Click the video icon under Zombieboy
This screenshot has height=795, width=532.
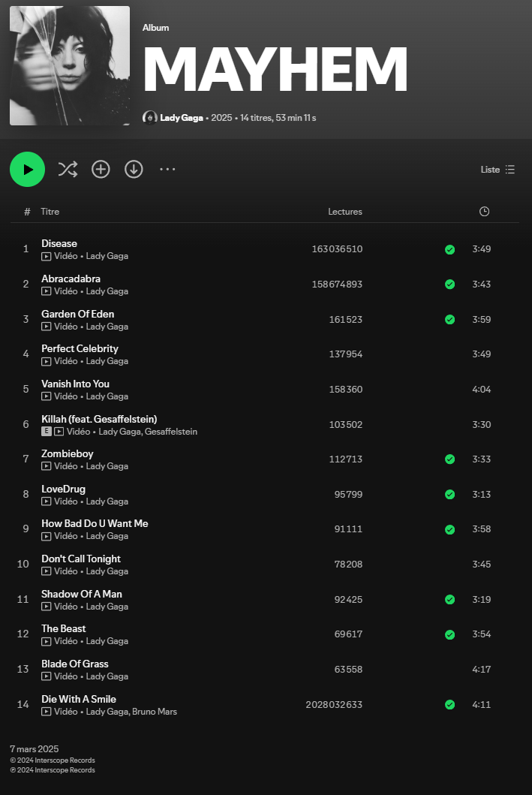coord(46,466)
